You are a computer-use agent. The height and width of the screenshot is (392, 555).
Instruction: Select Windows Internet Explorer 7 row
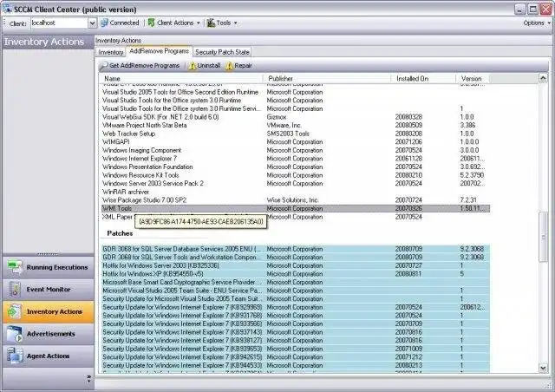point(296,159)
